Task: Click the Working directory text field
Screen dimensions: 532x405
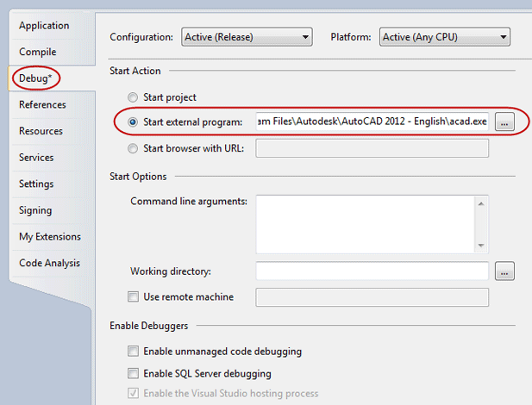Action: pos(372,271)
